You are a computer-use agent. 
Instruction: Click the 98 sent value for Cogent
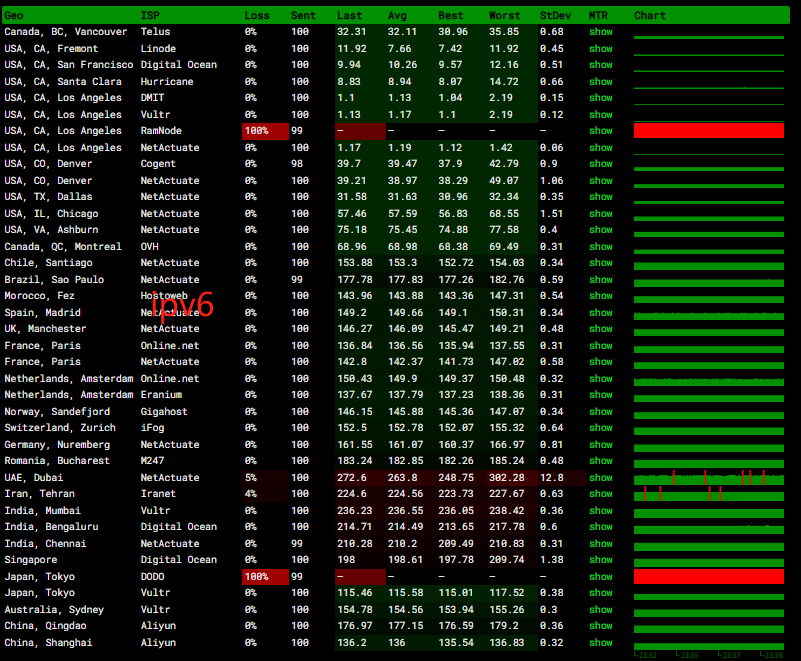click(297, 163)
